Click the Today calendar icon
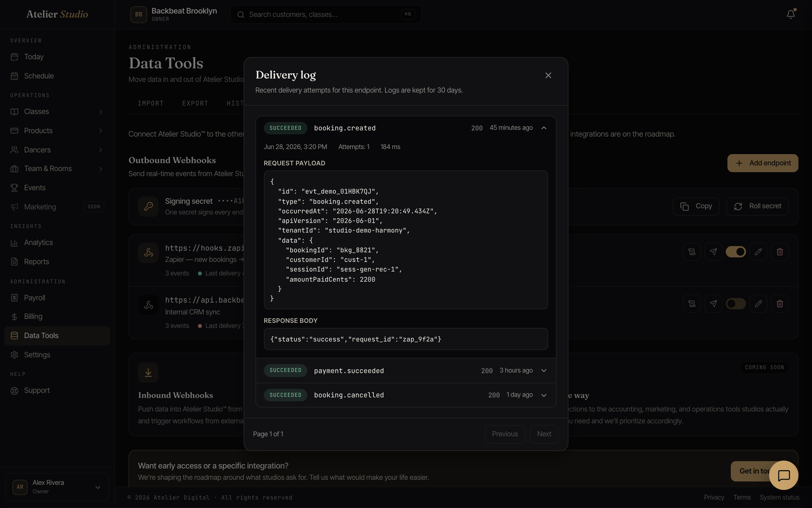812x508 pixels. click(14, 57)
